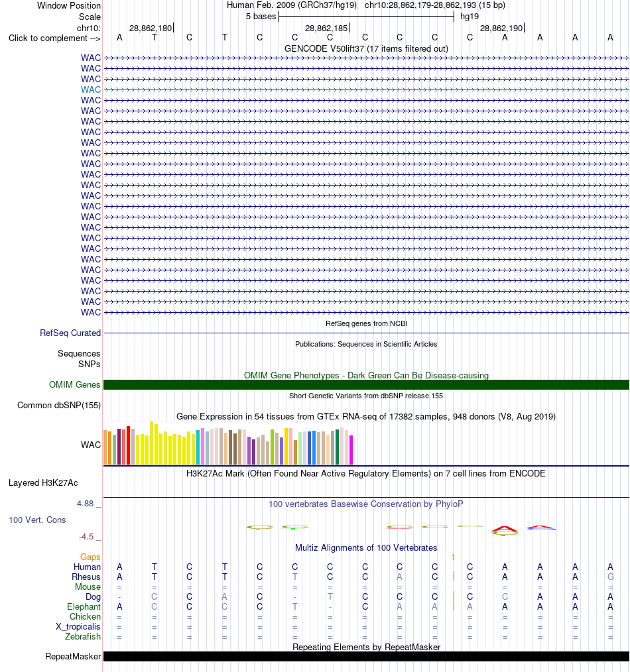630x672 pixels.
Task: Open 'Multiz Alignments of 100 Vertebrates' title
Action: 366,547
